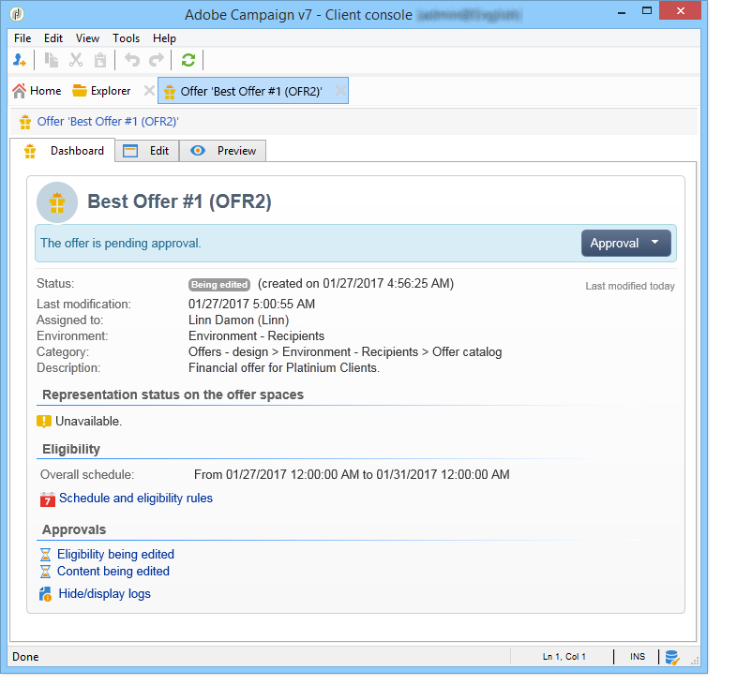
Task: Click the Redo arrow icon
Action: (157, 60)
